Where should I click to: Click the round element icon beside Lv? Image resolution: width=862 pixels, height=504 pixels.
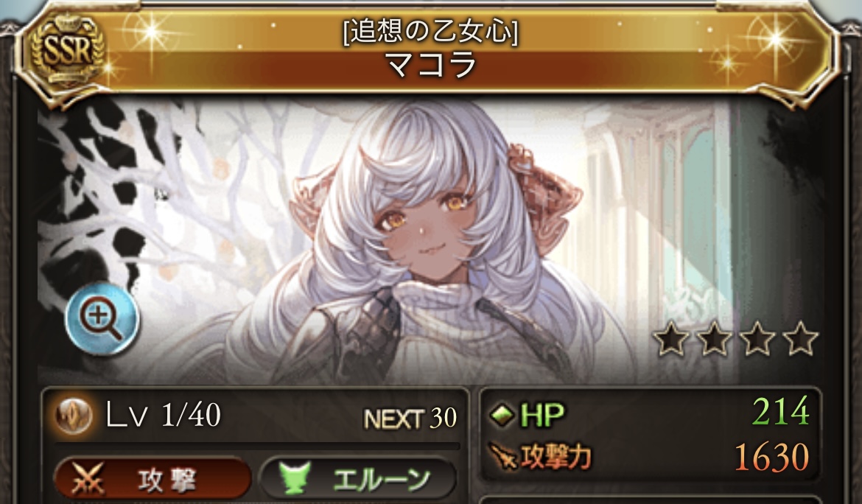73,415
